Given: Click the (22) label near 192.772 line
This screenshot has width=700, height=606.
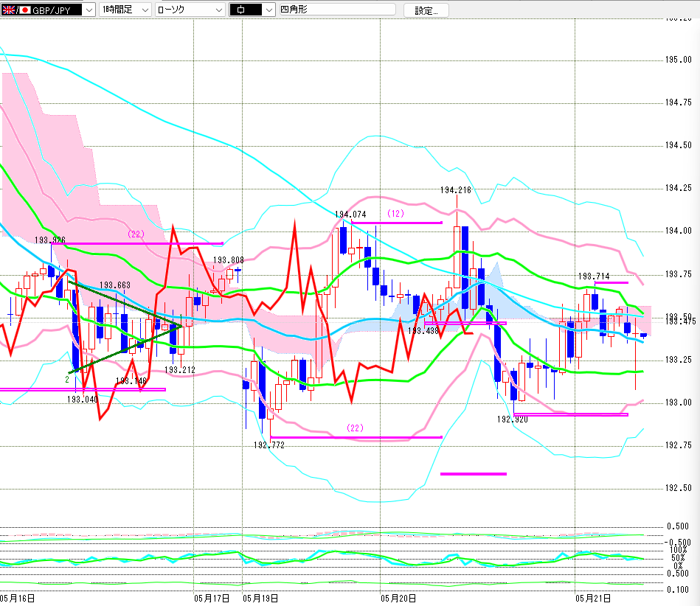Looking at the screenshot, I should click(x=355, y=428).
